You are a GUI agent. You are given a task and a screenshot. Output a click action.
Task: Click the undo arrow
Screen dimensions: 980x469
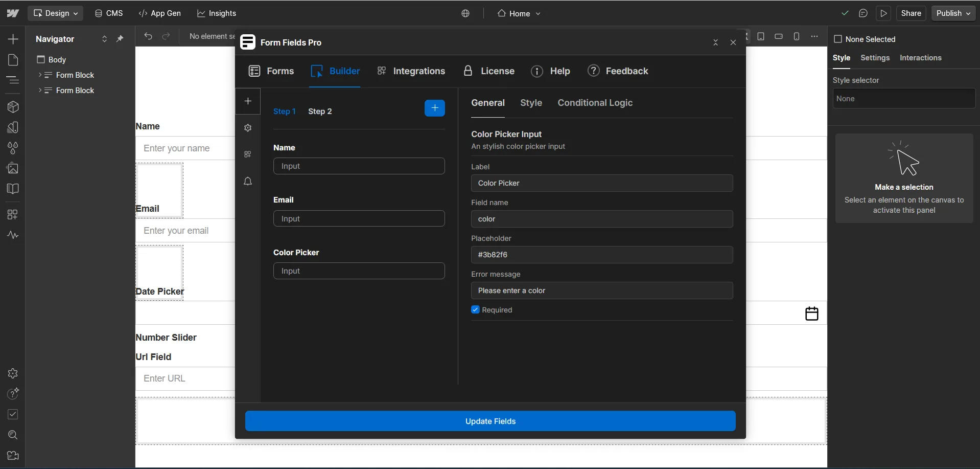148,36
